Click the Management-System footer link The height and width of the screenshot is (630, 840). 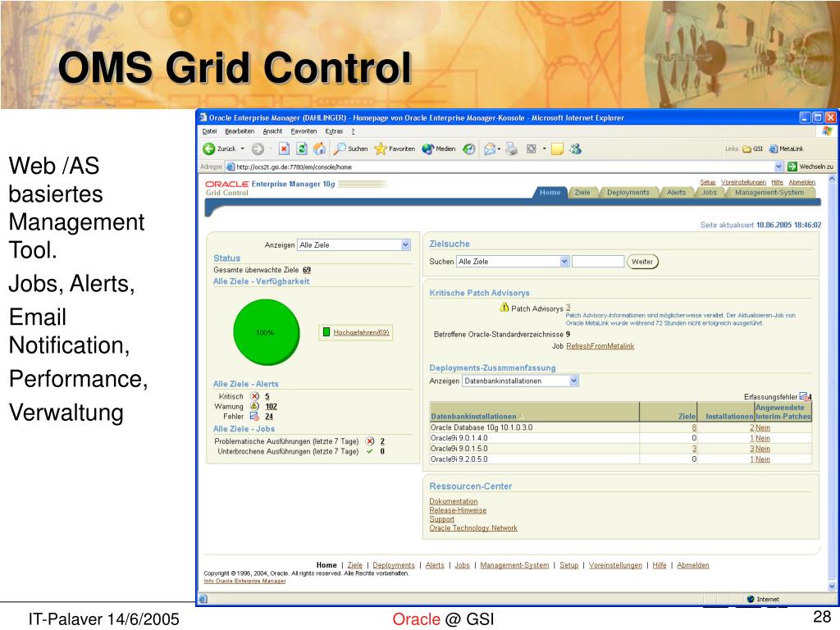[514, 565]
